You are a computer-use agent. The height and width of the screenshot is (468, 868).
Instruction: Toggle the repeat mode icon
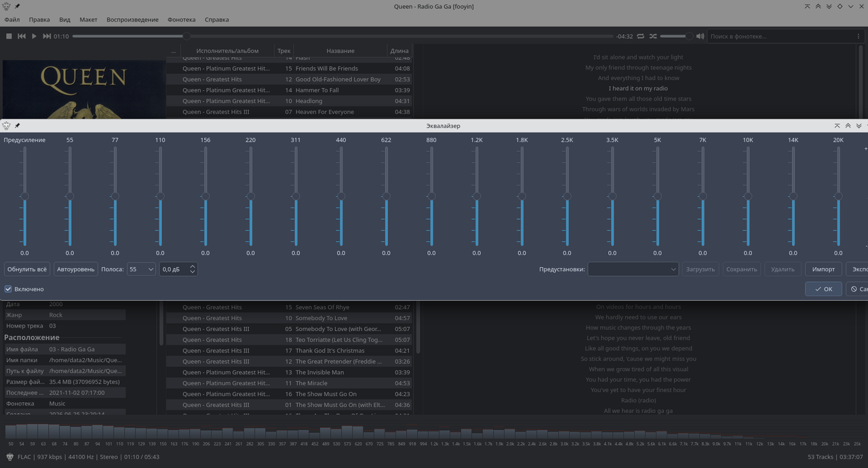639,36
